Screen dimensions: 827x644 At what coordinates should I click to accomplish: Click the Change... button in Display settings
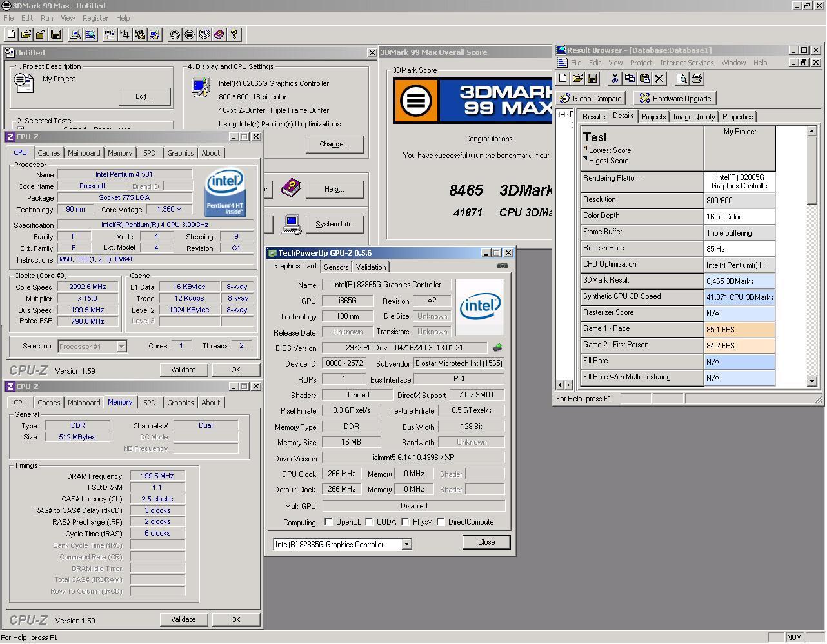(334, 144)
